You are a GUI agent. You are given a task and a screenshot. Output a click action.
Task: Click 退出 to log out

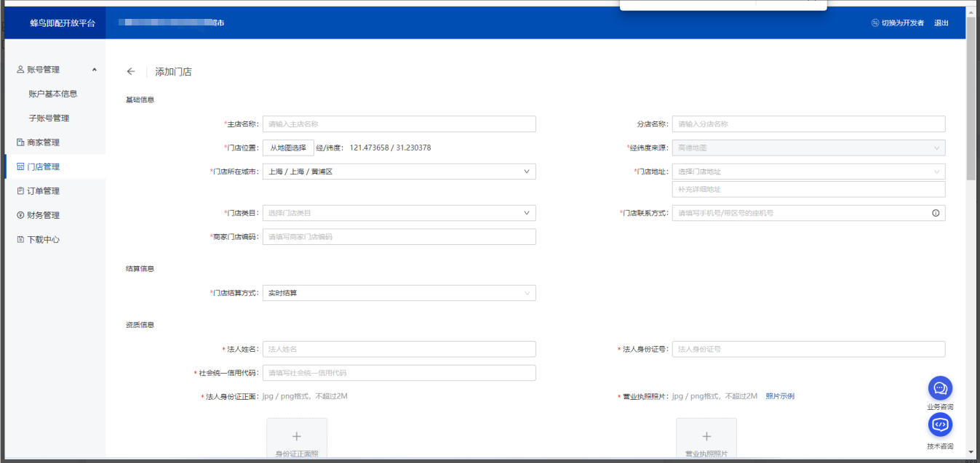click(941, 23)
